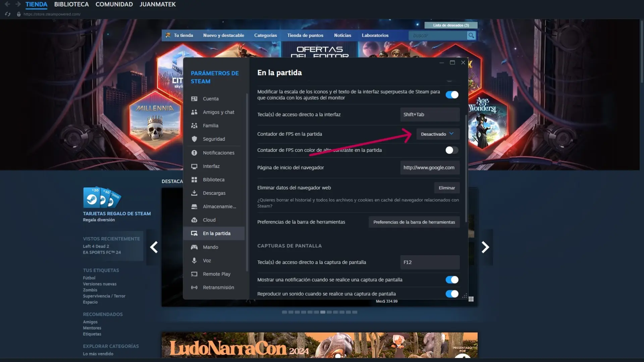Disable interface scale matching monitor toggle
Viewport: 644px width, 362px height.
[x=452, y=95]
